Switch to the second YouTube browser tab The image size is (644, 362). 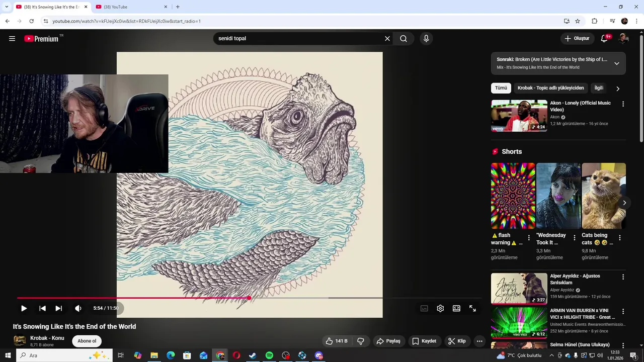pyautogui.click(x=131, y=7)
